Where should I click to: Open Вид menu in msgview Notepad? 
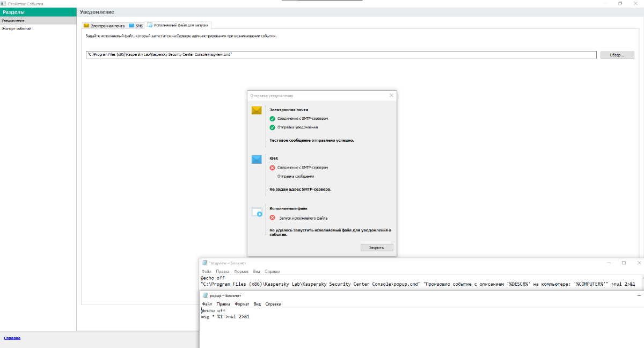pyautogui.click(x=257, y=272)
